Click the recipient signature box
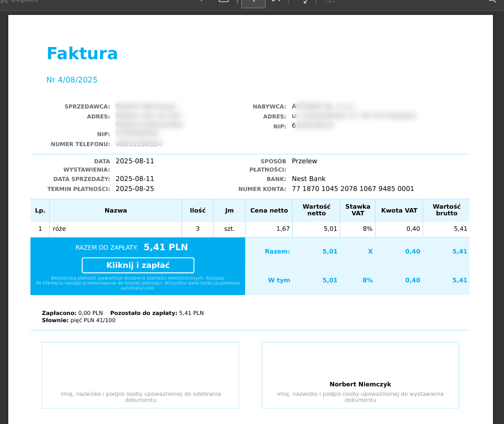Image resolution: width=504 pixels, height=424 pixels. click(x=141, y=375)
